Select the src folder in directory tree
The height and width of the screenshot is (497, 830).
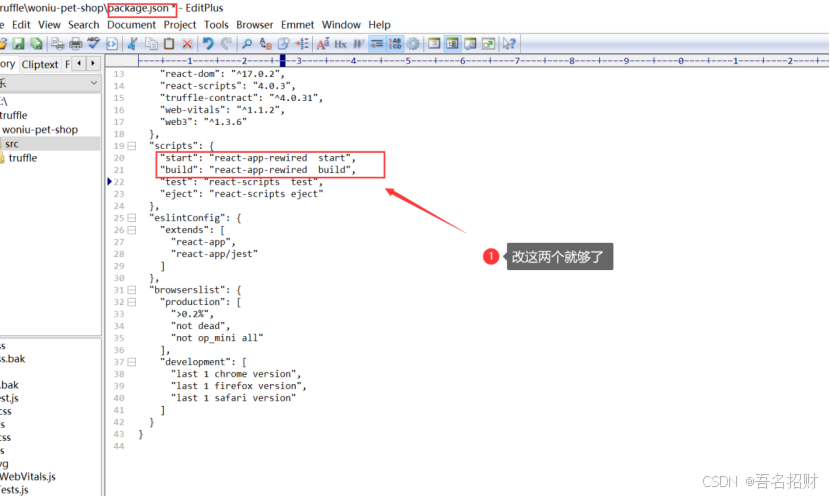pyautogui.click(x=12, y=144)
